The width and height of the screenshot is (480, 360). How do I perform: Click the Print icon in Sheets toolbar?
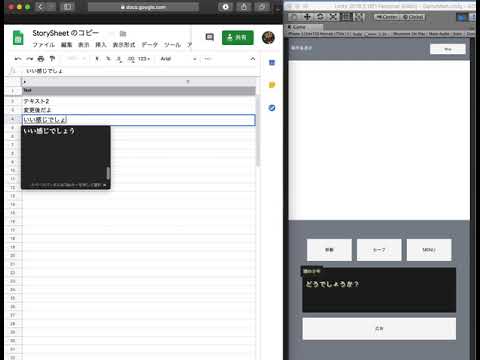pyautogui.click(x=41, y=59)
